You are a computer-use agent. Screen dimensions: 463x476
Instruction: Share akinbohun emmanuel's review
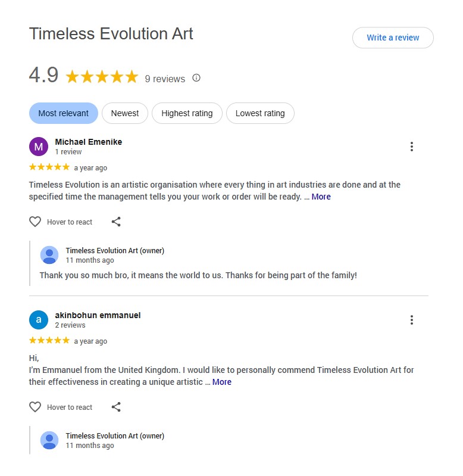click(x=116, y=407)
